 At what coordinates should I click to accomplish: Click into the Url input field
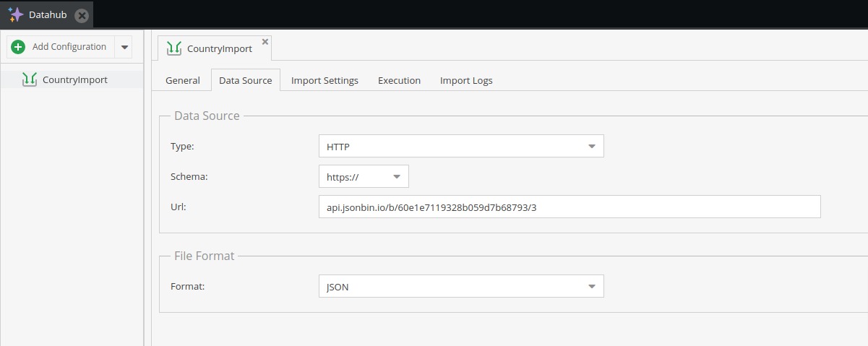pos(569,207)
